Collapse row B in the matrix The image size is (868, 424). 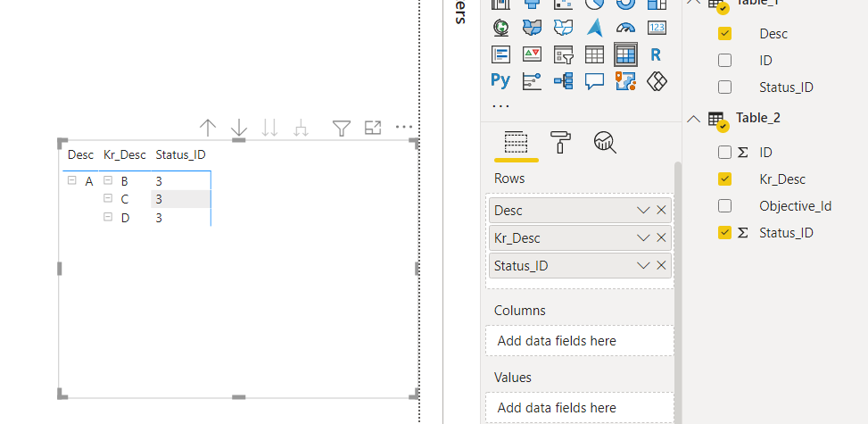[x=108, y=180]
